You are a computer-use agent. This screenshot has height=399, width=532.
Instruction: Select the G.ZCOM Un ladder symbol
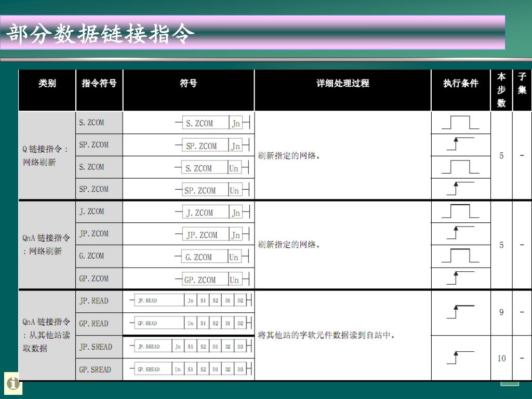coord(212,257)
